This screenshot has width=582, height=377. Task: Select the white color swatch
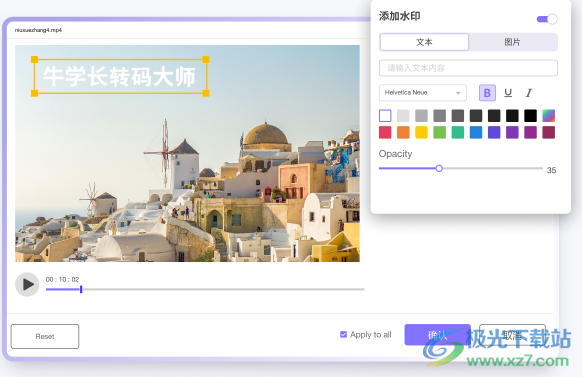tap(385, 116)
